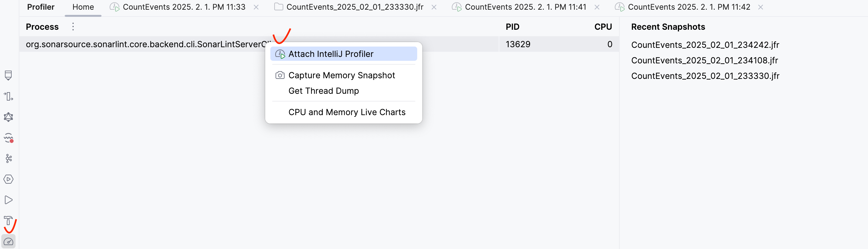
Task: Open the Services tool window icon
Action: (x=8, y=179)
